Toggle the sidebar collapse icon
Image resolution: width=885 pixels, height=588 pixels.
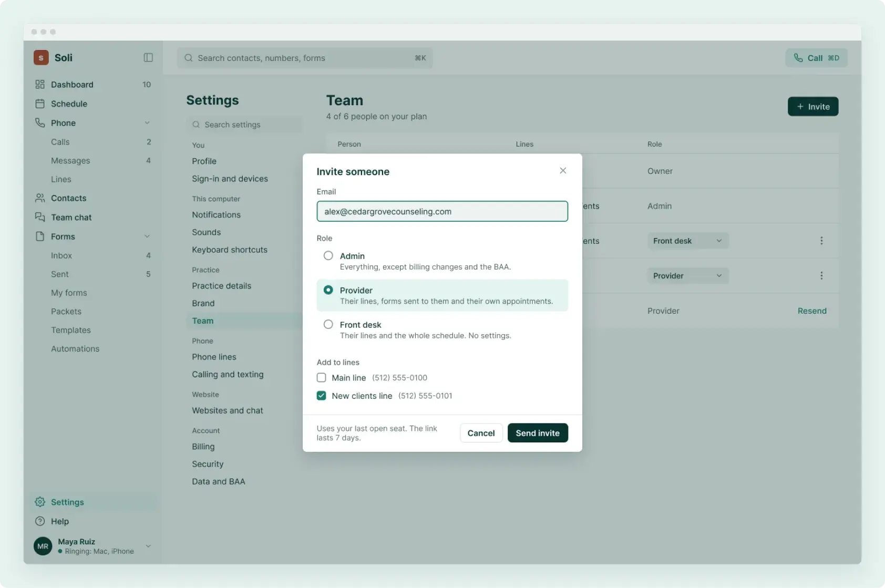click(x=148, y=58)
